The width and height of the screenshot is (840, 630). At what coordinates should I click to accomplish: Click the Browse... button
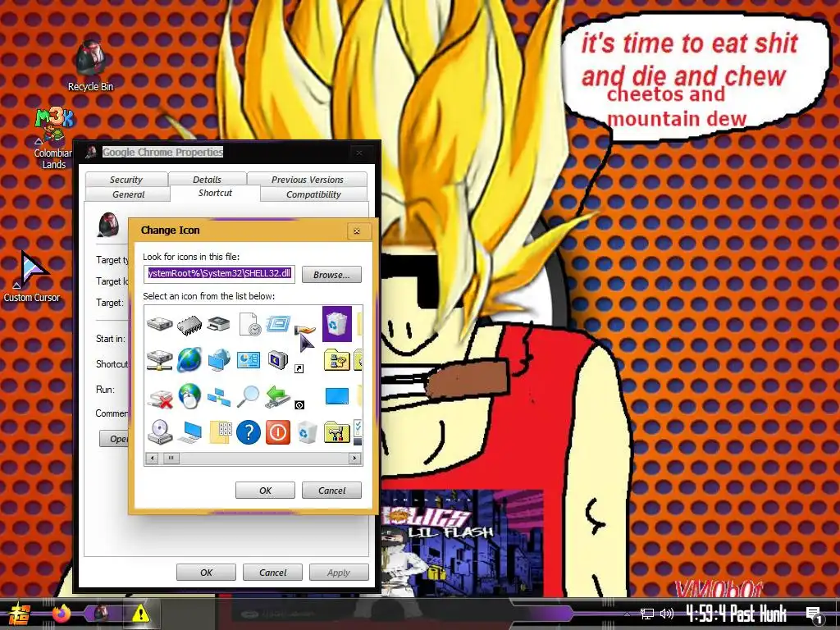tap(331, 274)
